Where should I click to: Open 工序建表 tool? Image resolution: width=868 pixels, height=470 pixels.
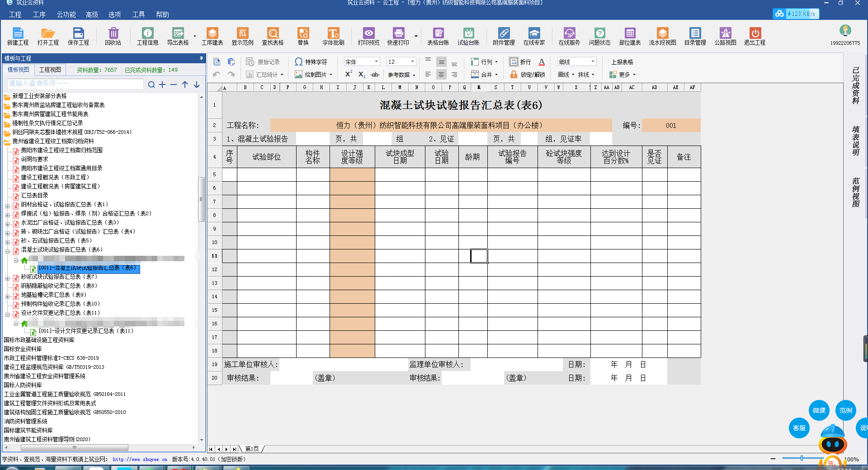[212, 36]
